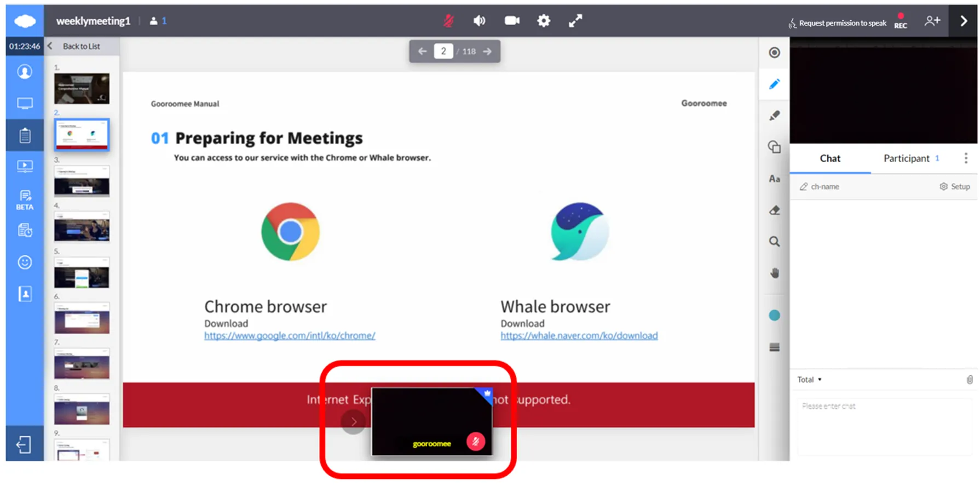This screenshot has height=485, width=980.
Task: Click the participant count next to weeklymeeting1
Action: tap(158, 21)
